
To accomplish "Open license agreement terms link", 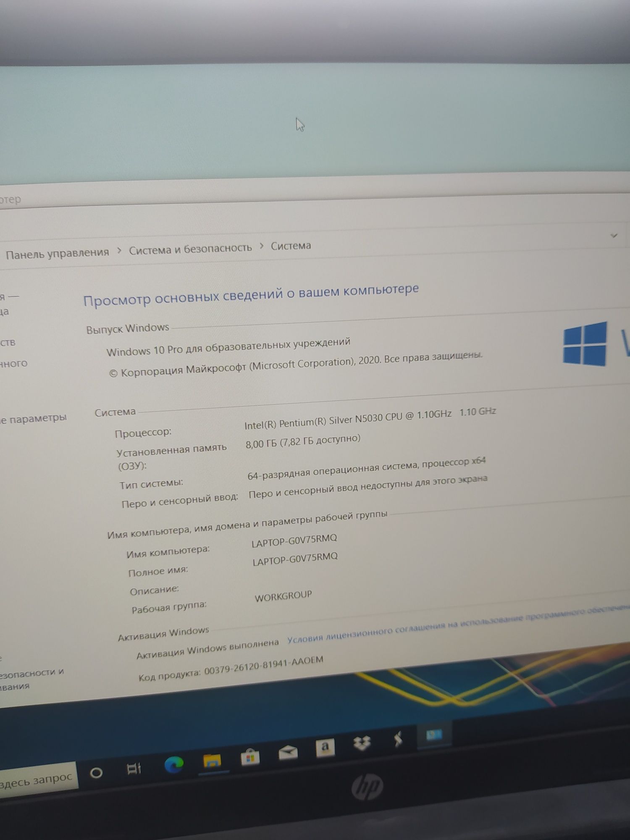I will [x=458, y=625].
